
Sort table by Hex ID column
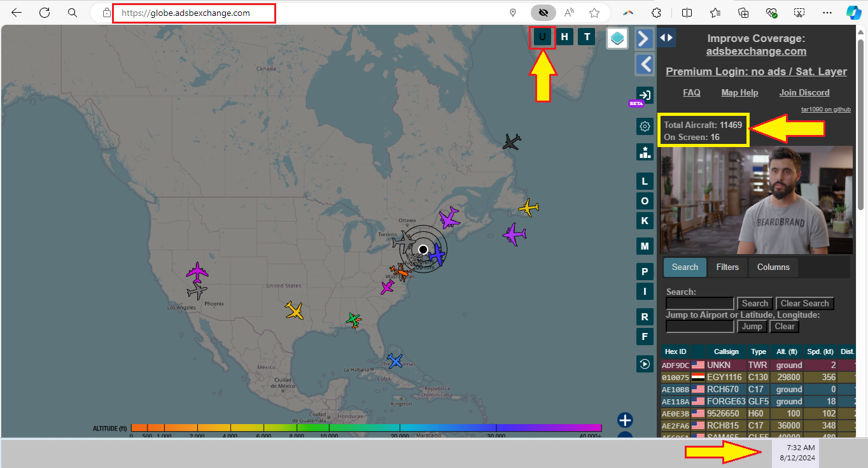pyautogui.click(x=675, y=351)
